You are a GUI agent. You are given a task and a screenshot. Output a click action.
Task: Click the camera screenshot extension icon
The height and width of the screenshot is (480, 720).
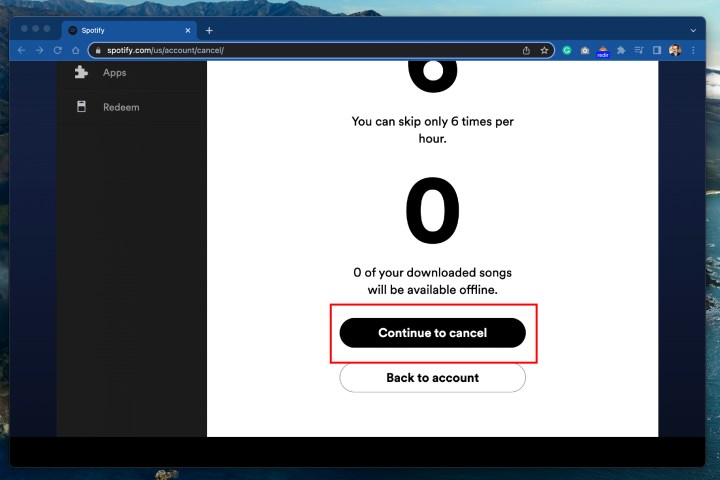[585, 50]
